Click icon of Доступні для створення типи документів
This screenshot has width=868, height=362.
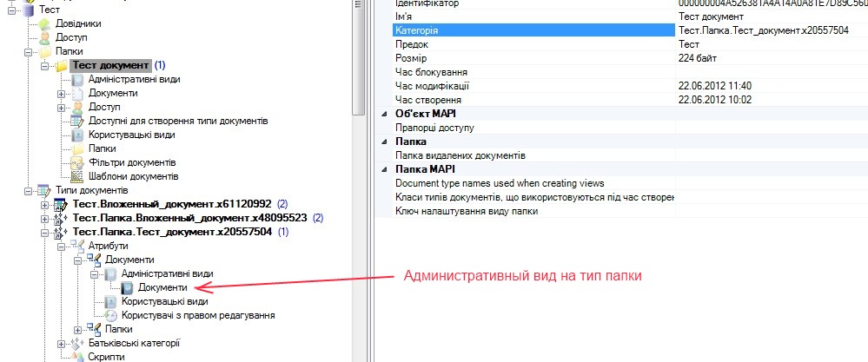[x=76, y=121]
